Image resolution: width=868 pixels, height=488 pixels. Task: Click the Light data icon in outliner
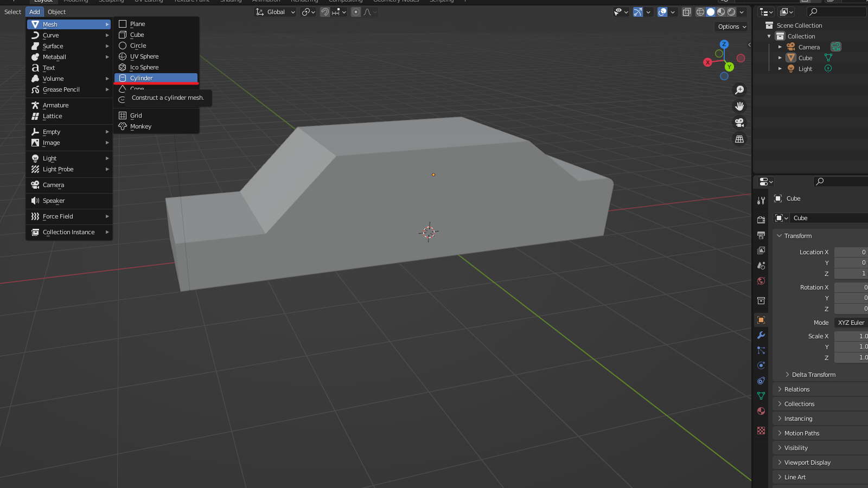click(828, 69)
